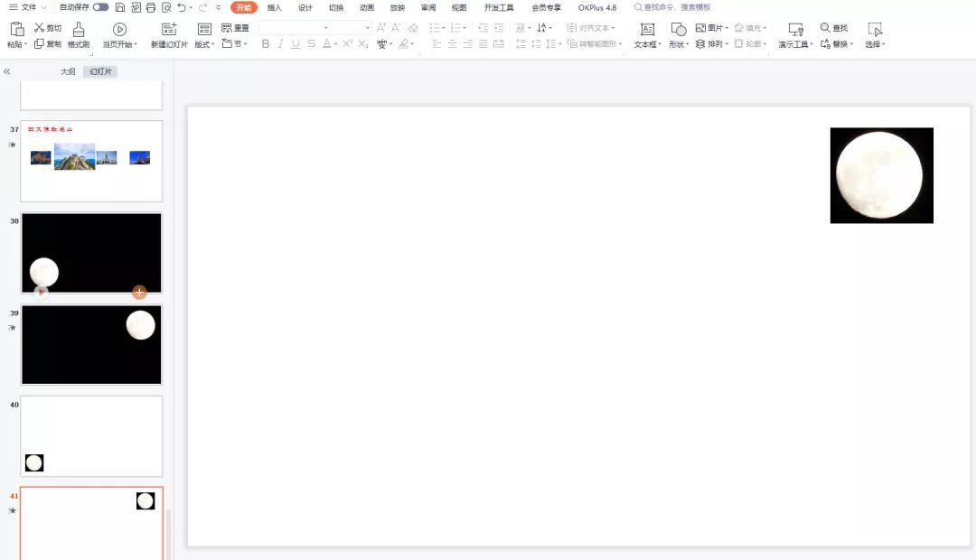Select slide 37 thumbnail with landscape photos
The width and height of the screenshot is (976, 560).
[x=91, y=161]
